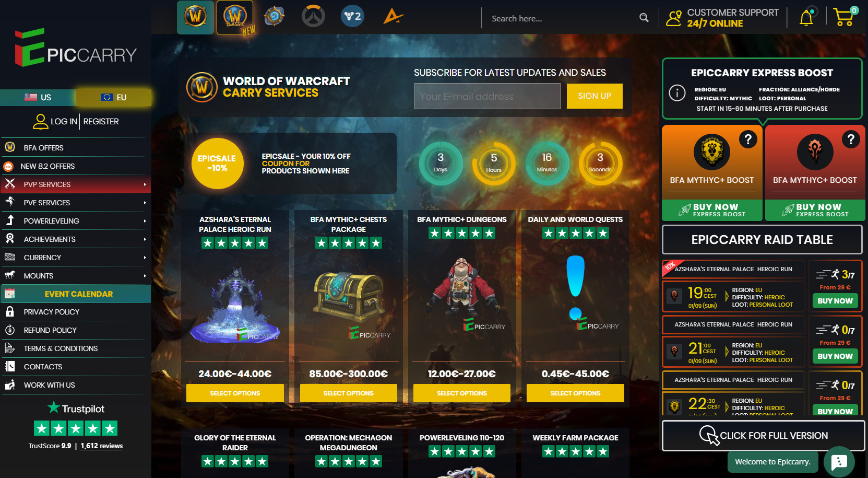Select the Overwatch game icon
Image resolution: width=868 pixels, height=478 pixels.
(313, 17)
